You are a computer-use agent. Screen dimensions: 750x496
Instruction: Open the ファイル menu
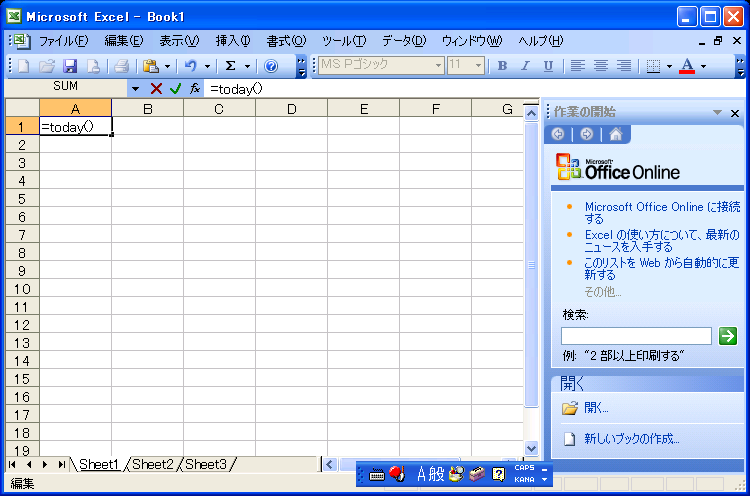tap(63, 41)
